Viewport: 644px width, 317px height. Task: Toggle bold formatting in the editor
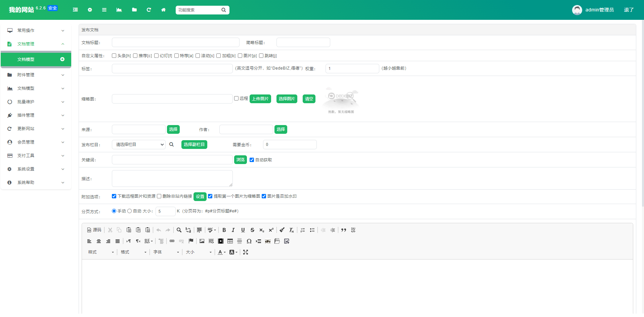pos(224,230)
